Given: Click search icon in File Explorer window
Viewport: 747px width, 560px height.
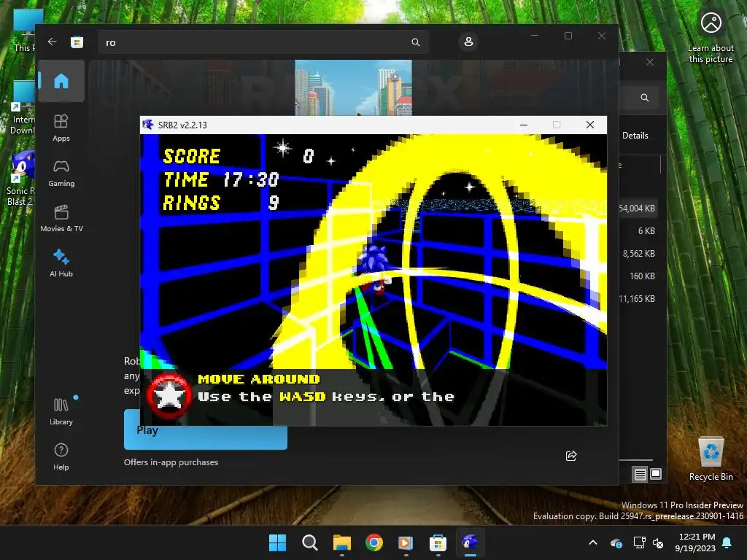Looking at the screenshot, I should coord(645,98).
